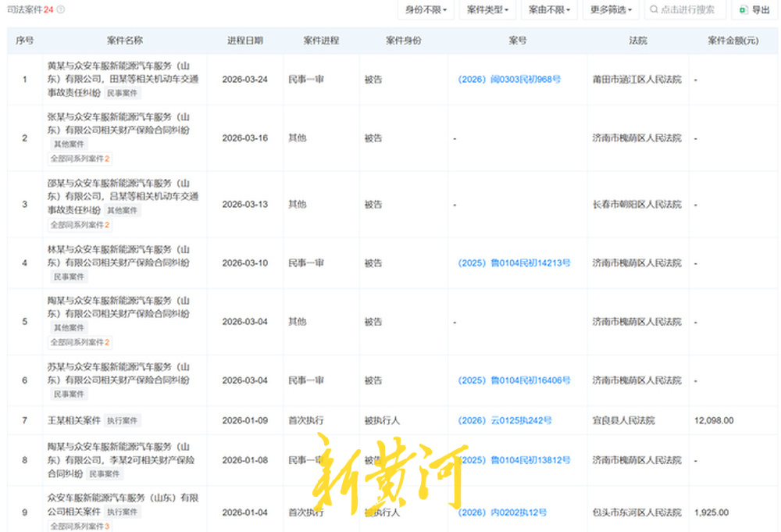Open case (2026) 云0125执242号
The height and width of the screenshot is (532, 781).
[x=505, y=420]
